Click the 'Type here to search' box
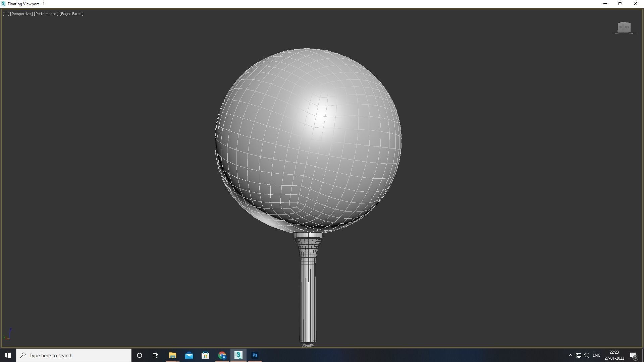644x362 pixels. 74,355
